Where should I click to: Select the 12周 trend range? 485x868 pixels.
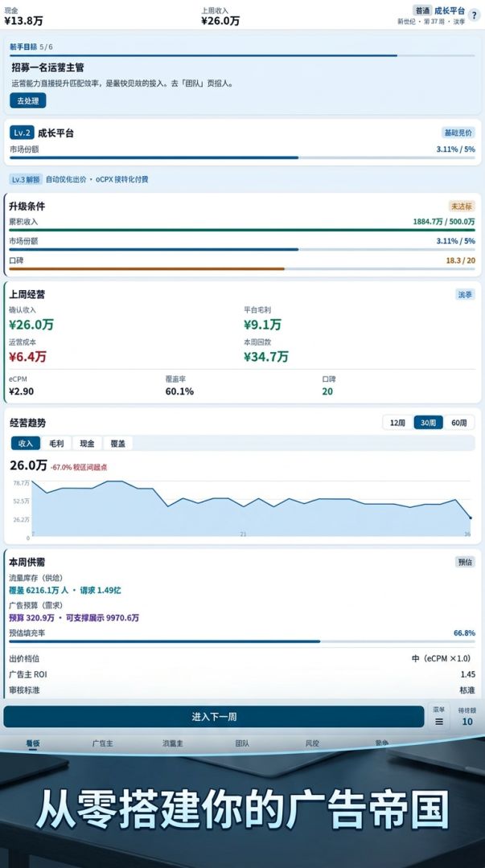pos(397,423)
